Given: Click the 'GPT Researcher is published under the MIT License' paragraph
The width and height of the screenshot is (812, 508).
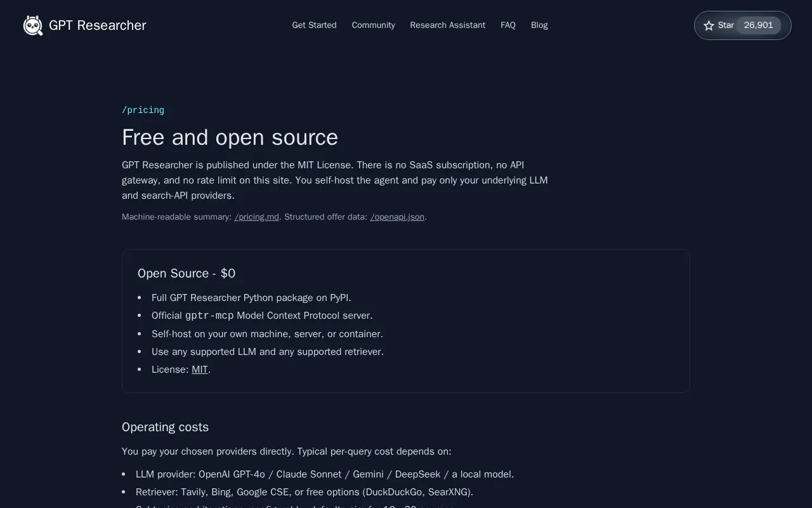Looking at the screenshot, I should click(x=335, y=180).
